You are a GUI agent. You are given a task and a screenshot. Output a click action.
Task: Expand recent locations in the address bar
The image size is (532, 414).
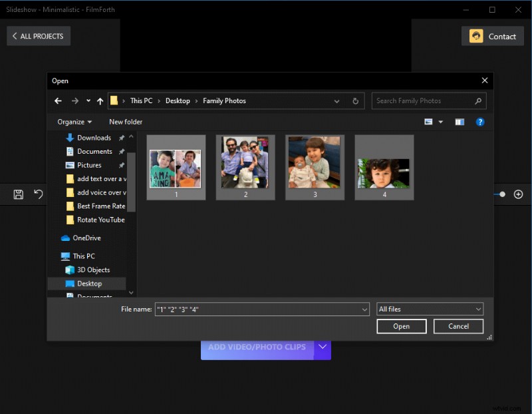click(87, 101)
